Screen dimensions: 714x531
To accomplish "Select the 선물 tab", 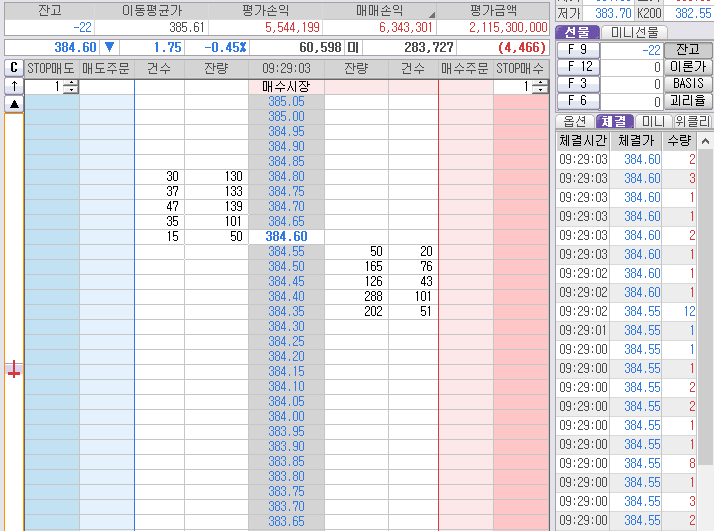I will (x=577, y=32).
